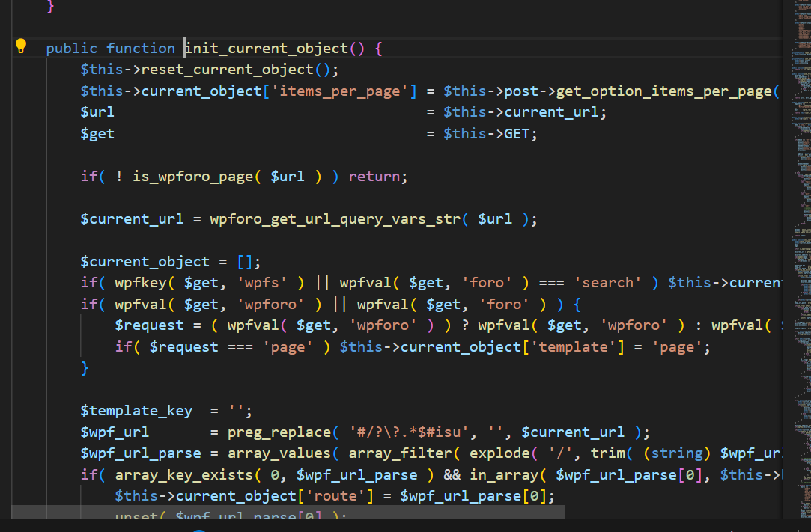The width and height of the screenshot is (811, 532).
Task: Click the in_array function call
Action: pyautogui.click(x=504, y=475)
